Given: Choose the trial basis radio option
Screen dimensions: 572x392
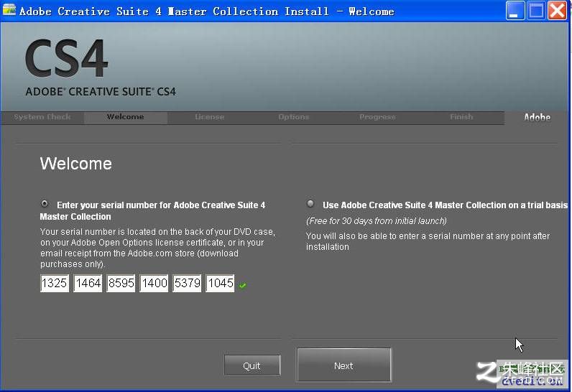Looking at the screenshot, I should [x=310, y=204].
